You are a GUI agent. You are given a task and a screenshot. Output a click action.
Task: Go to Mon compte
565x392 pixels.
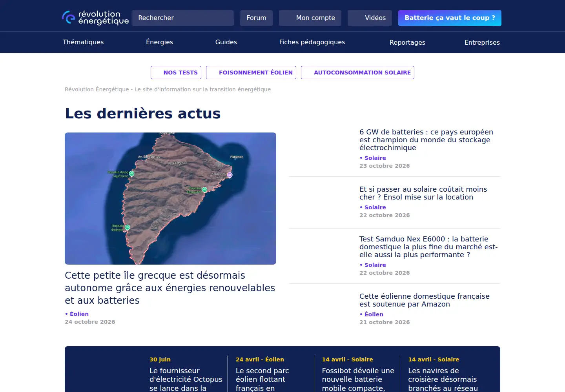(310, 18)
